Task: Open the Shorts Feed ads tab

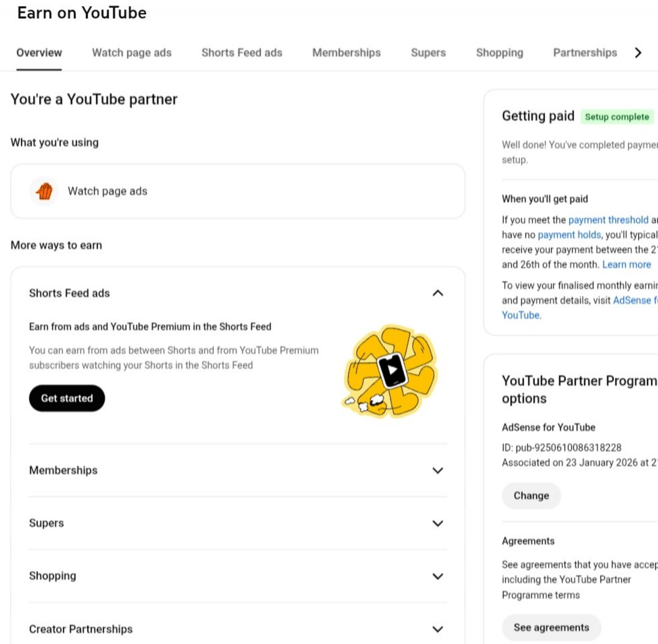Action: pyautogui.click(x=242, y=53)
